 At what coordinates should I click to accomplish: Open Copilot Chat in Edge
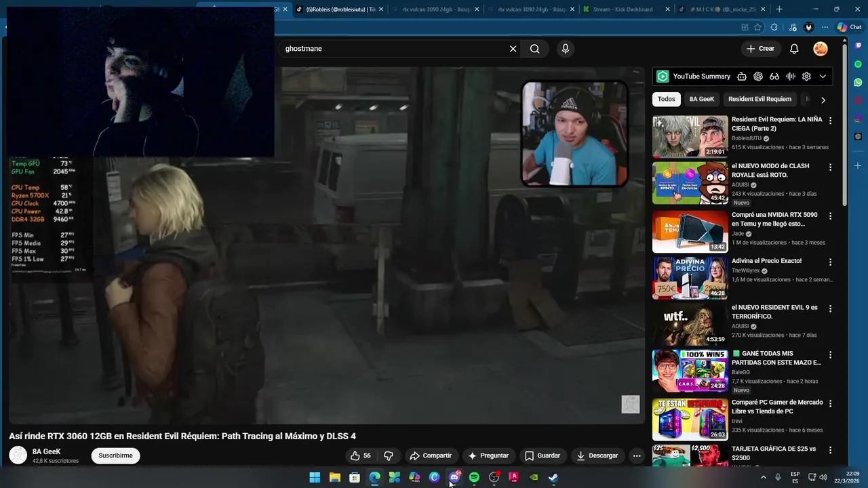tap(849, 27)
